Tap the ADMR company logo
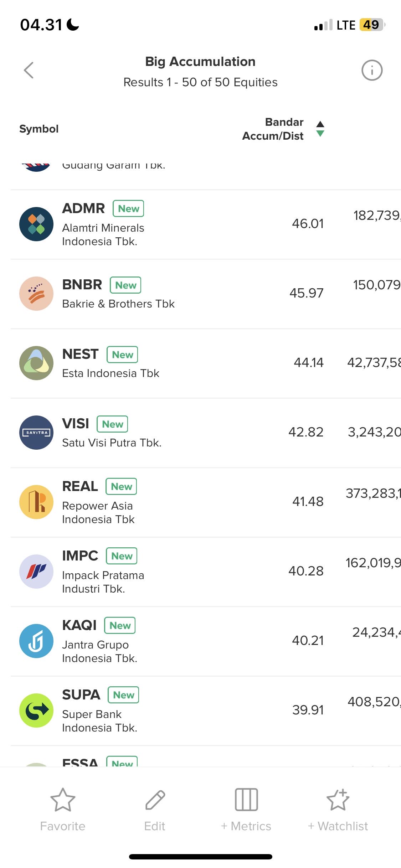 point(36,224)
